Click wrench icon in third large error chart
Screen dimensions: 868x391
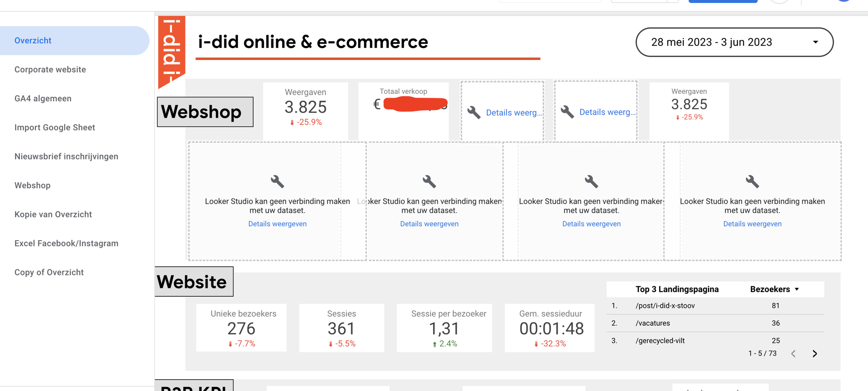tap(591, 181)
